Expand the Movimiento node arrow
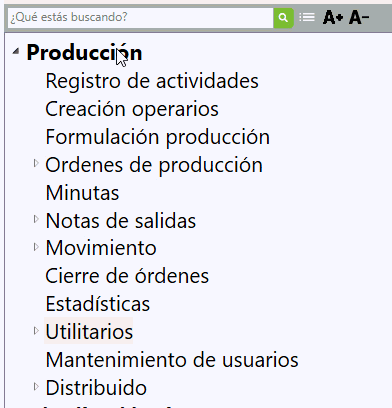 tap(36, 247)
